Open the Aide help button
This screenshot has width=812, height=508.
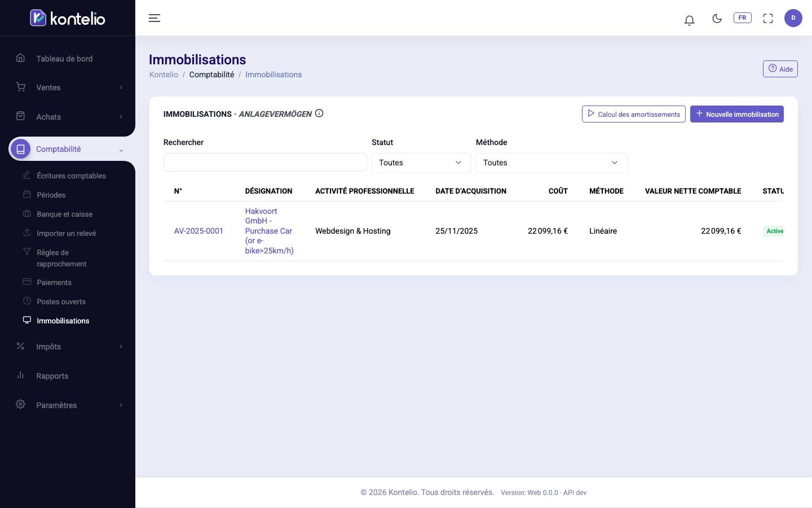(x=780, y=69)
